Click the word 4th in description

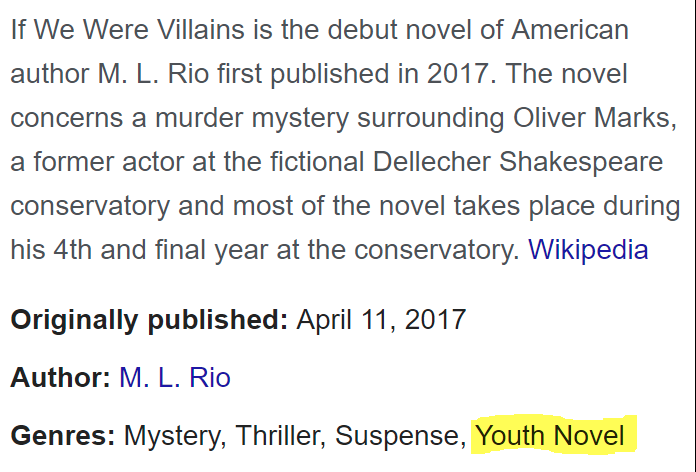click(x=72, y=250)
